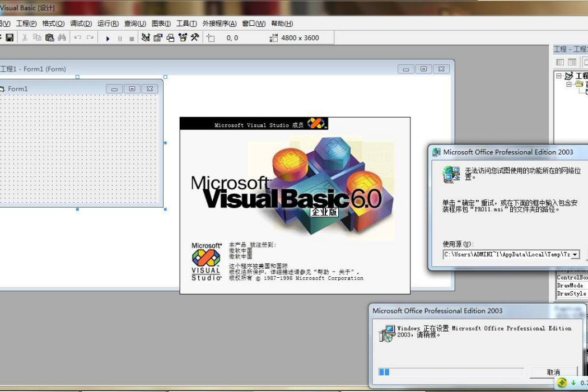The image size is (588, 392).
Task: Open the 工程(P) menu
Action: coord(26,24)
